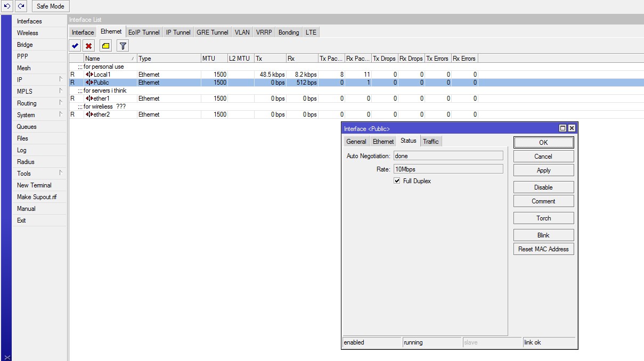Click the Blink button
Viewport: 644px width, 361px height.
tap(543, 235)
